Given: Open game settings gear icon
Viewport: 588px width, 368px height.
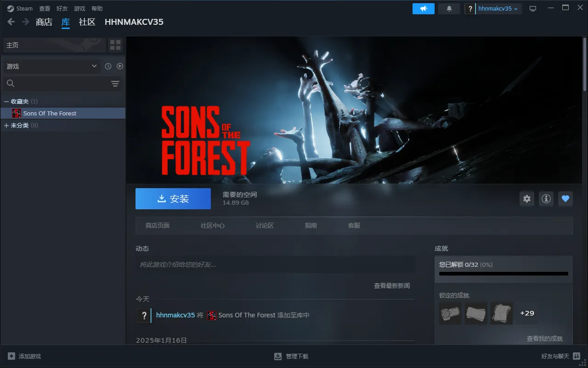Looking at the screenshot, I should (x=527, y=199).
